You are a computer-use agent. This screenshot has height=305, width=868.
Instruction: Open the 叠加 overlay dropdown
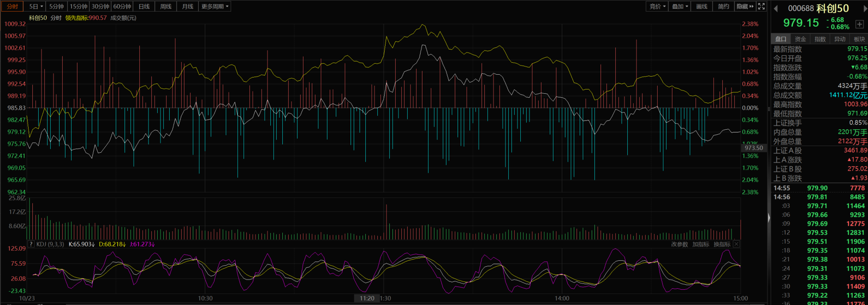pos(680,6)
